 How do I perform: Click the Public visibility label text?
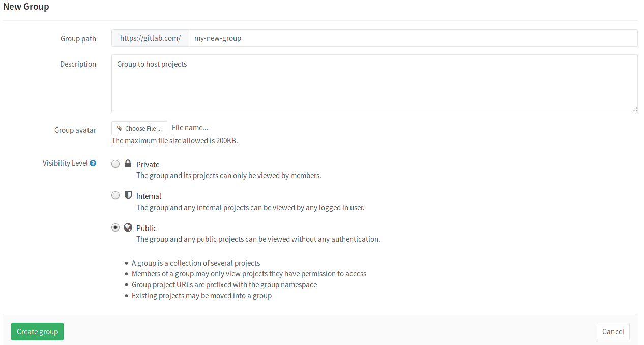coord(146,228)
